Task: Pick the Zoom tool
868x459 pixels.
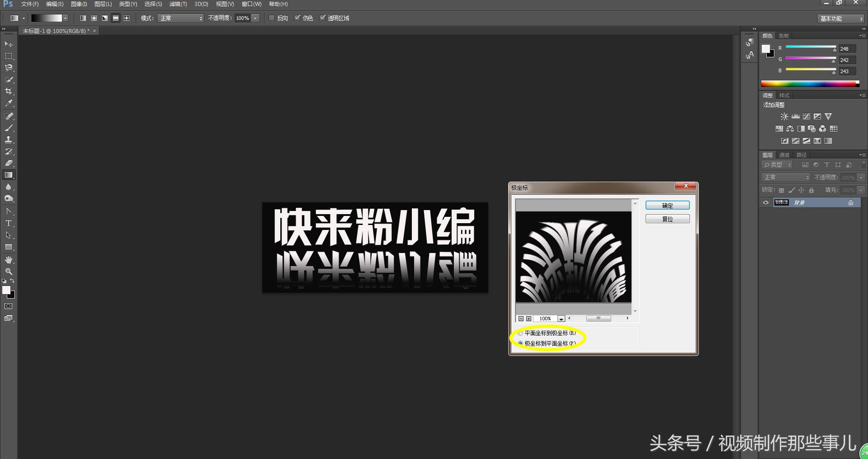Action: pyautogui.click(x=9, y=272)
